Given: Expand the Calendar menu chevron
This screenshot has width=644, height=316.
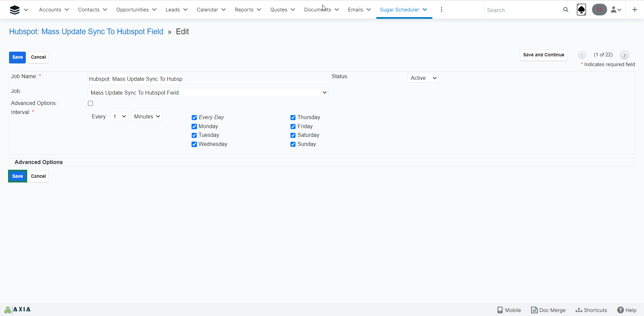Looking at the screenshot, I should [x=224, y=10].
